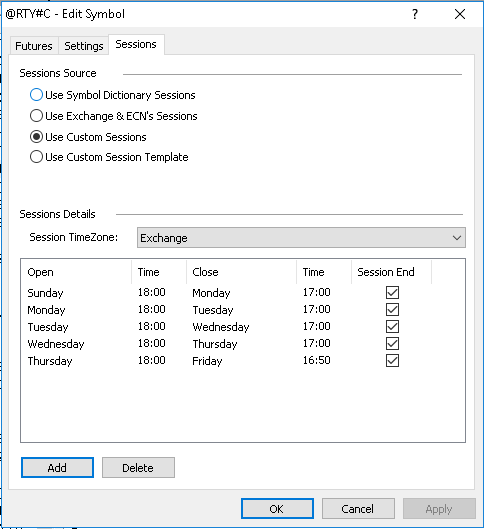Screen dimensions: 484x529
Task: Select Use Exchange & ECN's Sessions option
Action: point(36,116)
